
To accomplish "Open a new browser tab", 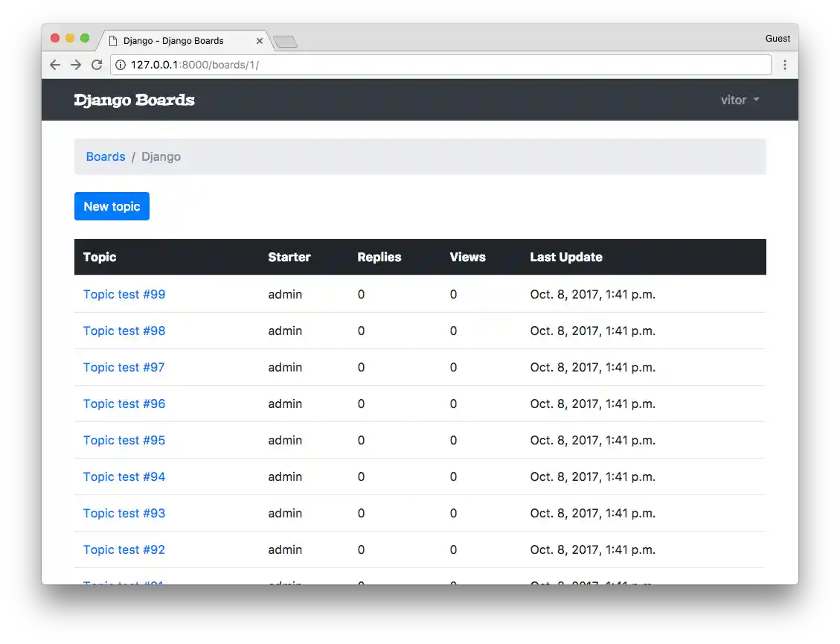I will click(285, 42).
